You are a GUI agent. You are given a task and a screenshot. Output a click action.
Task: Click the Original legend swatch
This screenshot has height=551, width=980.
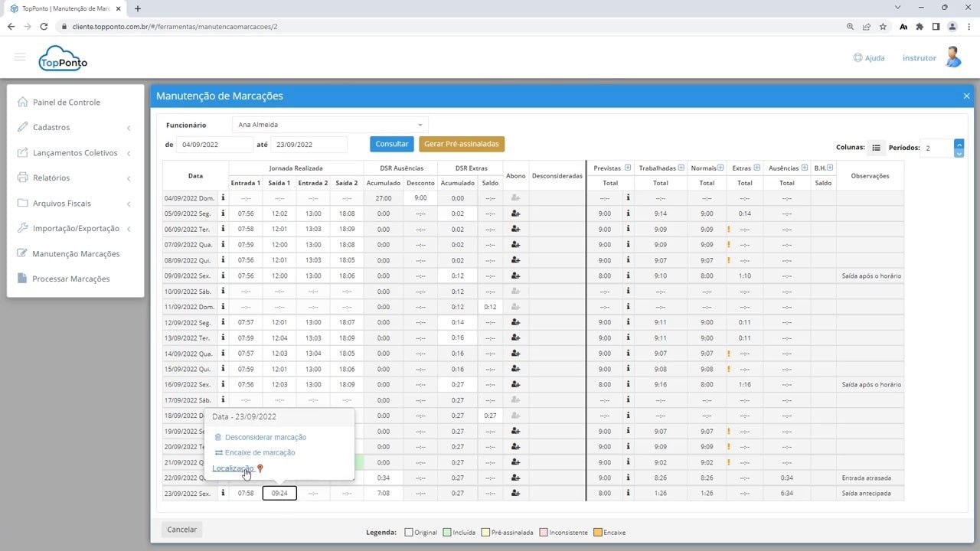(409, 533)
